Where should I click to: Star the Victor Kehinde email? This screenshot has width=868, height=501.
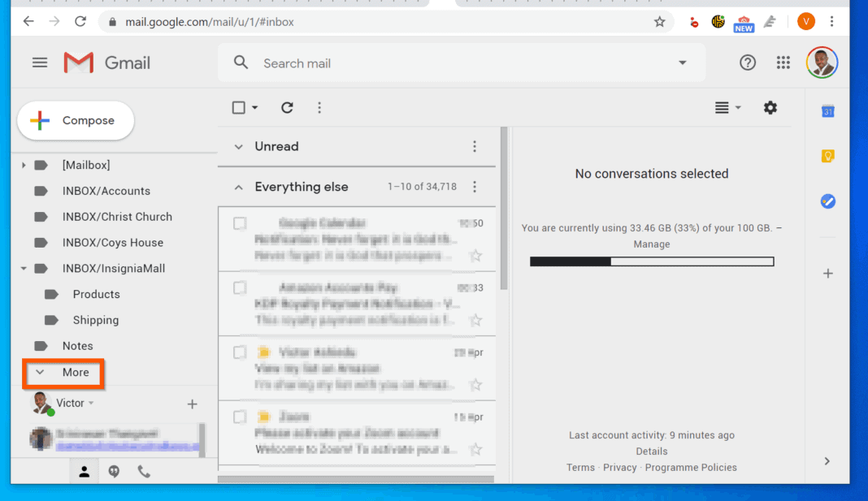coord(476,385)
